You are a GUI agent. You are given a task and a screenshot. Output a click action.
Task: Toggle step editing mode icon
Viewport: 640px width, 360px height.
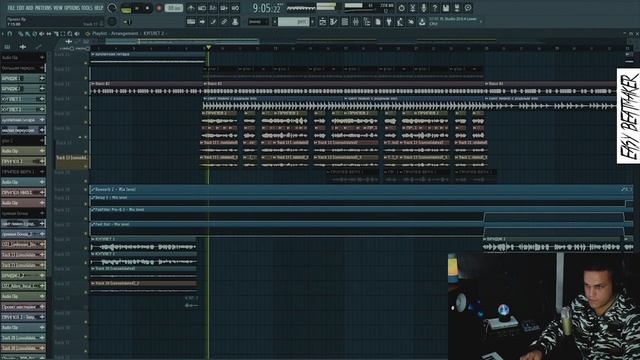[x=213, y=22]
